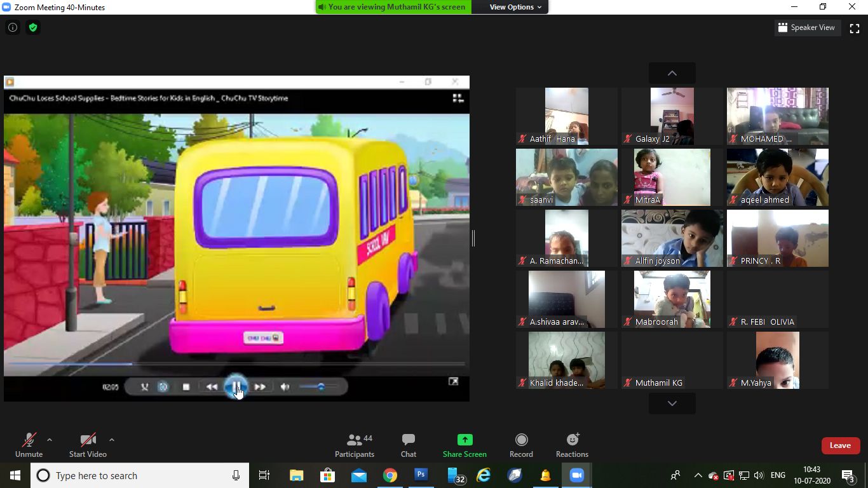Open the Participants panel
Image resolution: width=868 pixels, height=488 pixels.
(x=355, y=445)
